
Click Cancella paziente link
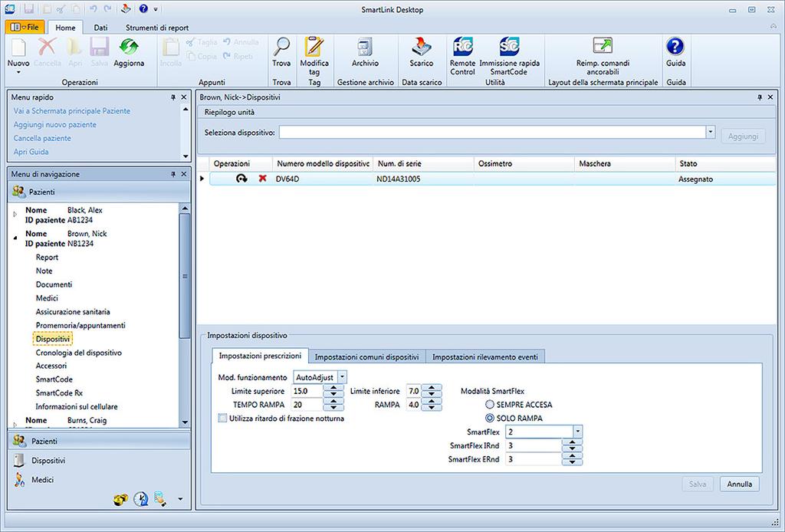point(42,138)
